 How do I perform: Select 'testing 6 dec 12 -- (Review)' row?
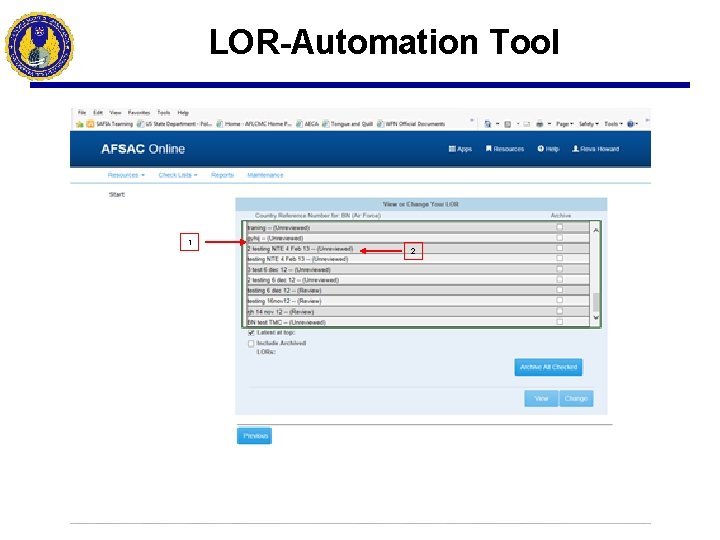tap(418, 291)
